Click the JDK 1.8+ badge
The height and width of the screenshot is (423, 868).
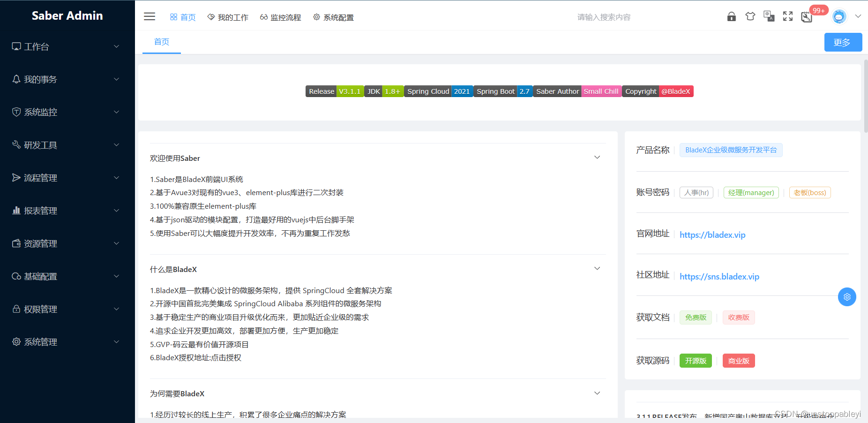pyautogui.click(x=384, y=91)
